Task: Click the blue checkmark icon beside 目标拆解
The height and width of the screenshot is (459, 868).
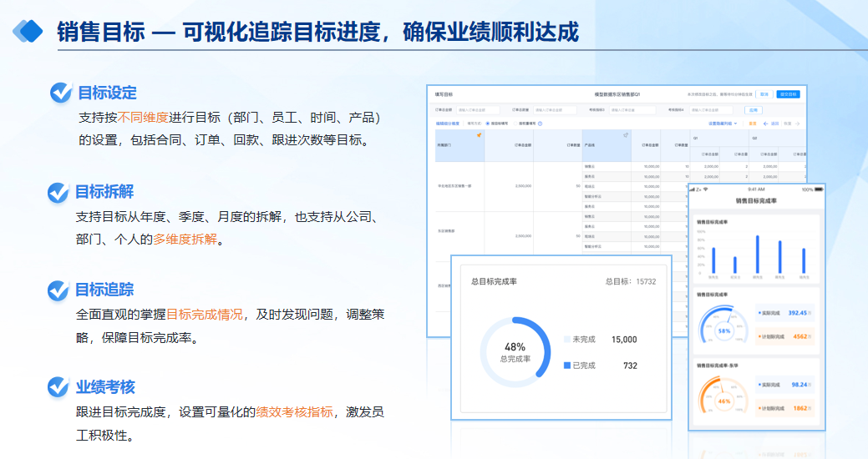Action: [58, 193]
